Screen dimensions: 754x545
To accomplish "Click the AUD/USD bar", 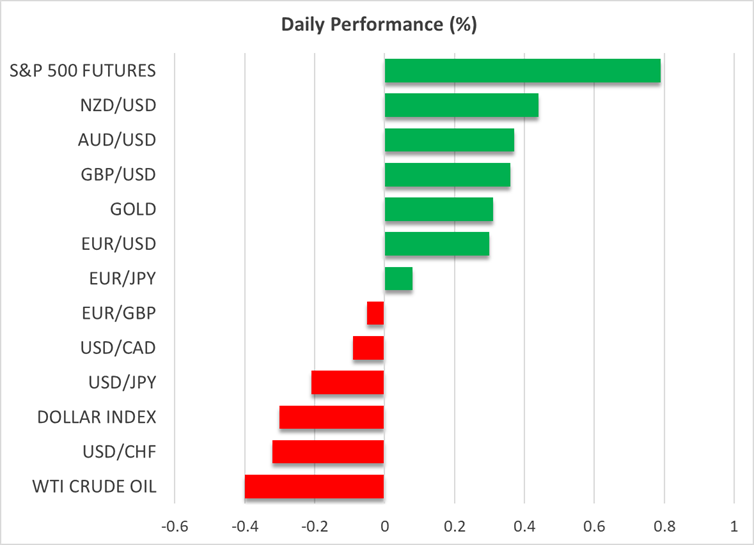I will [x=449, y=140].
